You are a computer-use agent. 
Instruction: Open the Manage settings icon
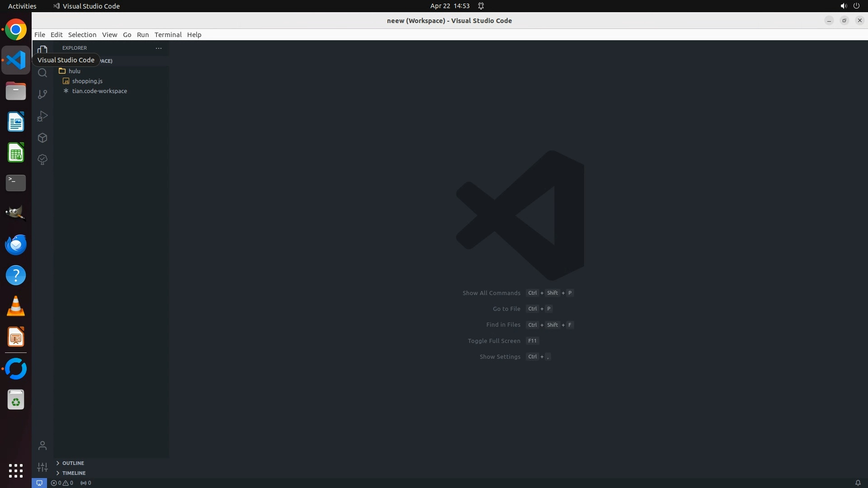(x=42, y=467)
